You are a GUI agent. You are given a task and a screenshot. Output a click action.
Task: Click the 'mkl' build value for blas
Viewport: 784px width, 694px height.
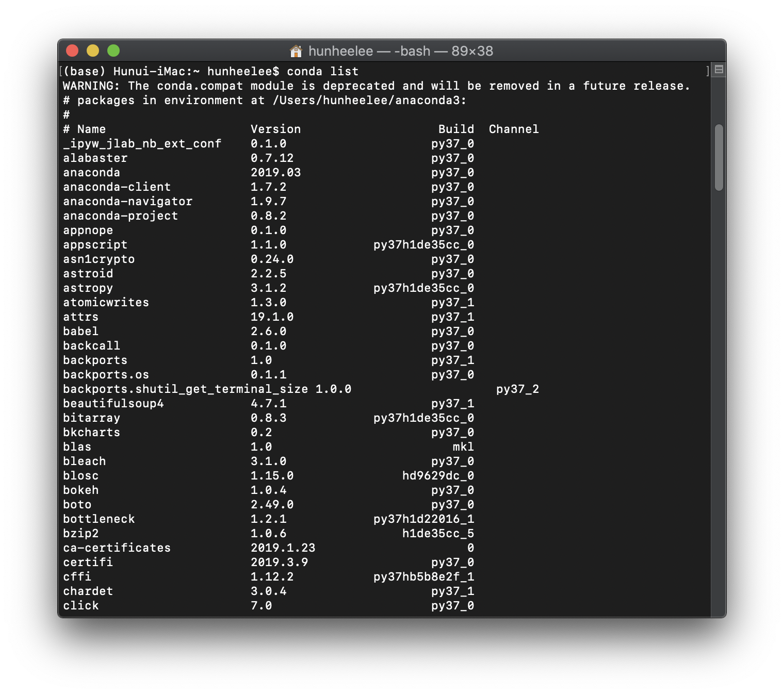point(464,447)
